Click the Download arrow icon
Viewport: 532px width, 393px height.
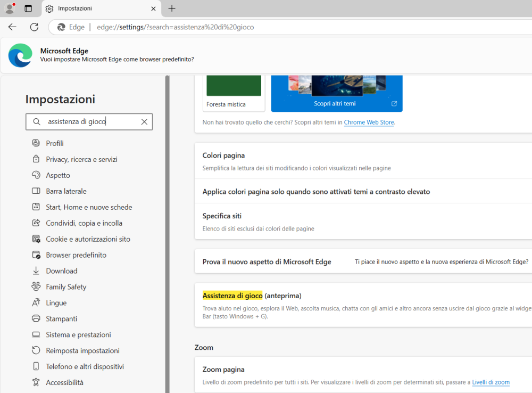(36, 271)
